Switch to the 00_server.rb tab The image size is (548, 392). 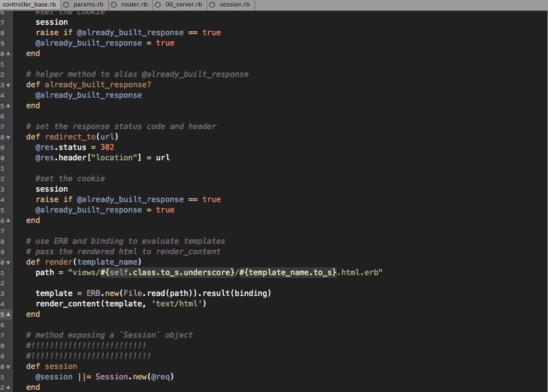pyautogui.click(x=184, y=5)
